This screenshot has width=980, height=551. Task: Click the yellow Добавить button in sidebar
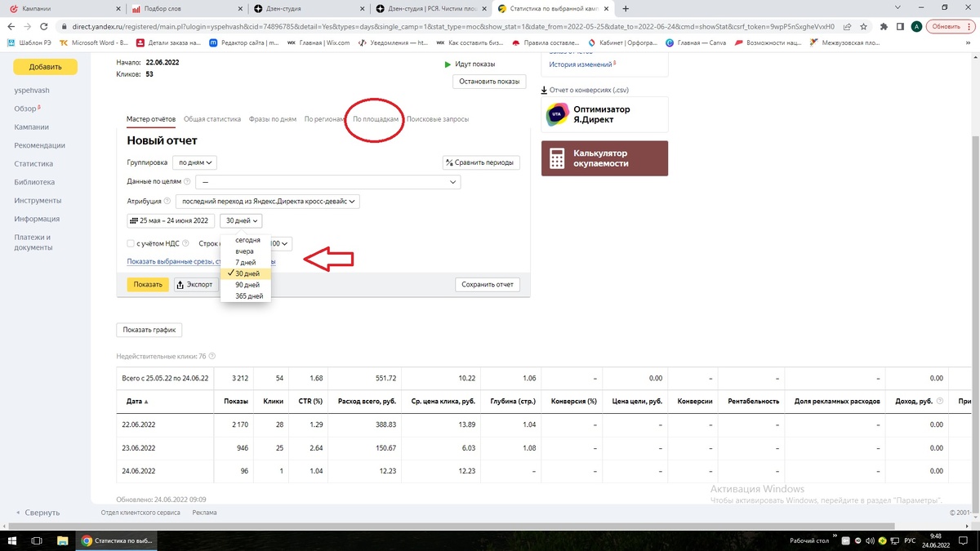coord(45,67)
